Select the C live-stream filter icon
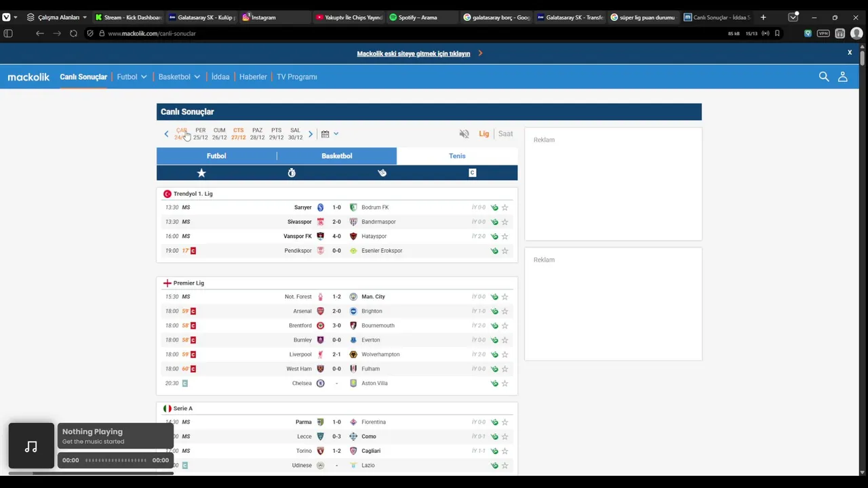This screenshot has height=488, width=868. click(x=472, y=173)
